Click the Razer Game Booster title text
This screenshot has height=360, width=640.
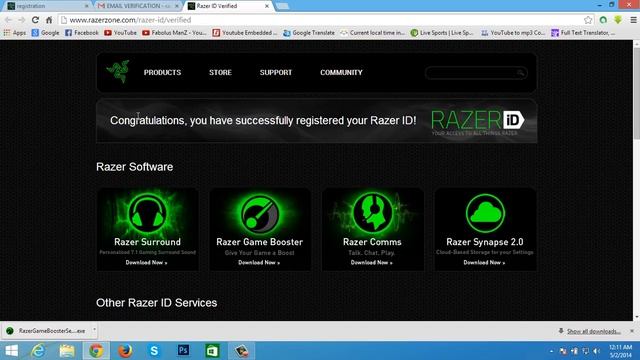pos(260,242)
